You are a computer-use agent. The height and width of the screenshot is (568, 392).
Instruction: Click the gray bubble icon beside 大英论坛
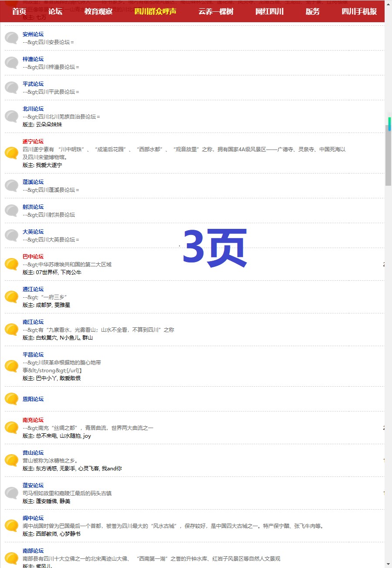point(11,235)
